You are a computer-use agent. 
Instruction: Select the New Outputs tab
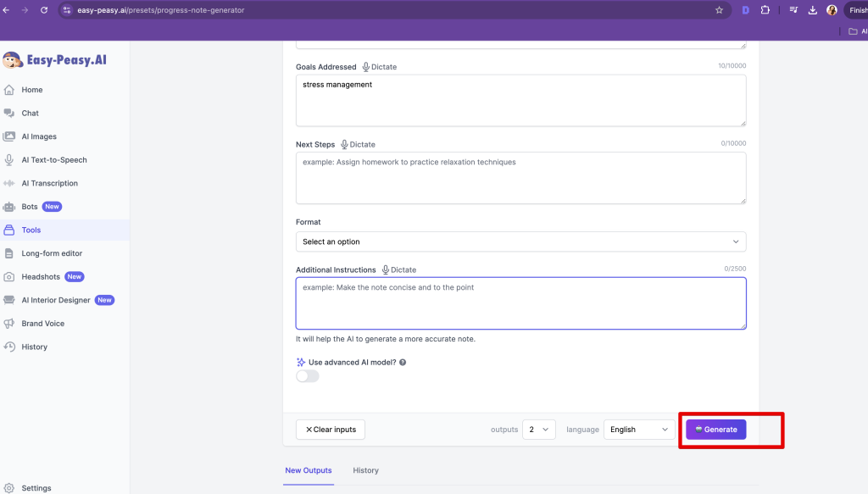click(309, 470)
